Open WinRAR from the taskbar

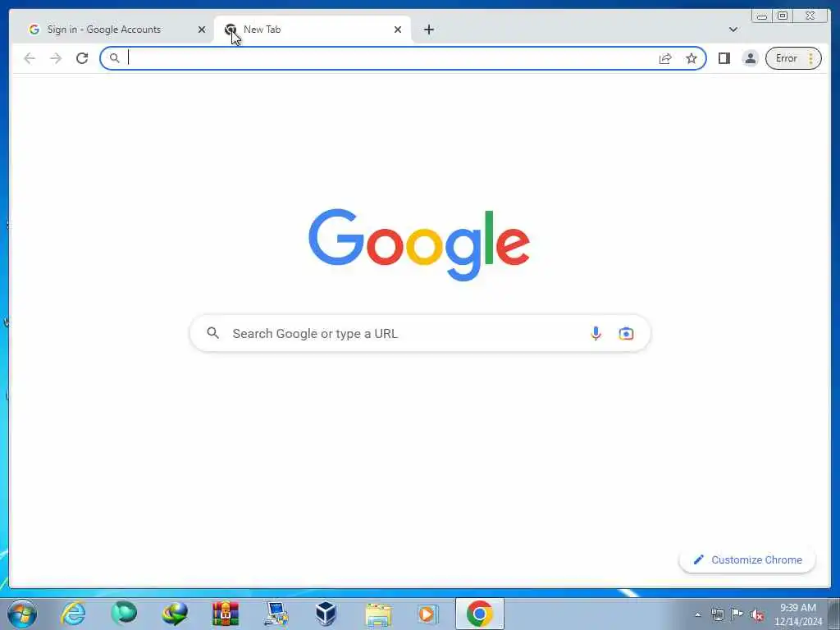226,614
